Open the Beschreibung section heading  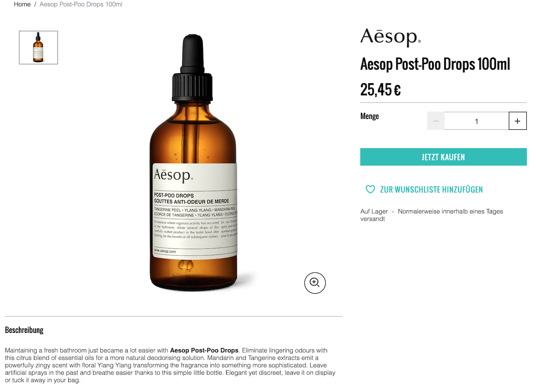(x=24, y=330)
